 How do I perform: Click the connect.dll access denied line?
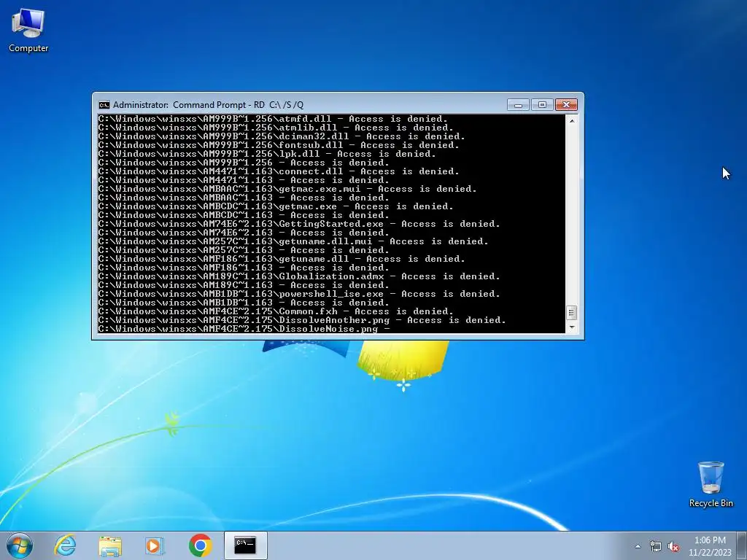pyautogui.click(x=279, y=171)
